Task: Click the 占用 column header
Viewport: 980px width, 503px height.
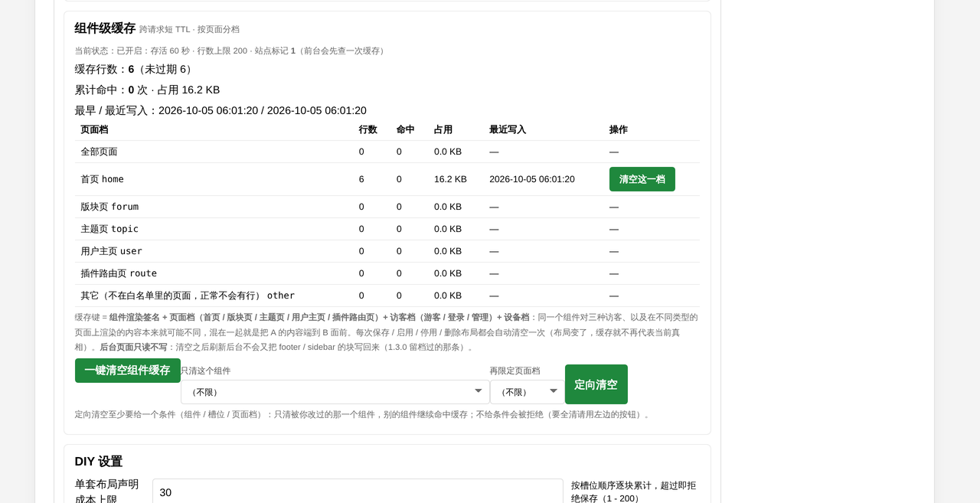Action: [443, 129]
